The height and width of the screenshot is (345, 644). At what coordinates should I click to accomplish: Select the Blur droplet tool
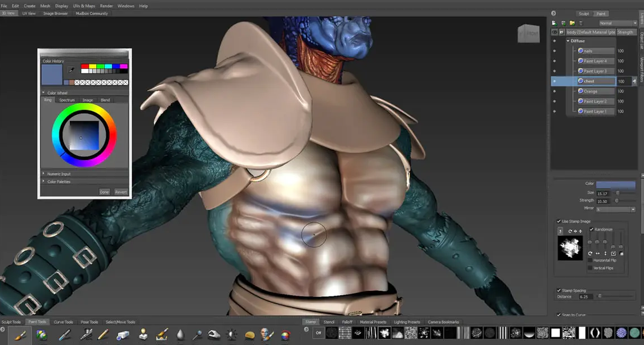point(180,335)
